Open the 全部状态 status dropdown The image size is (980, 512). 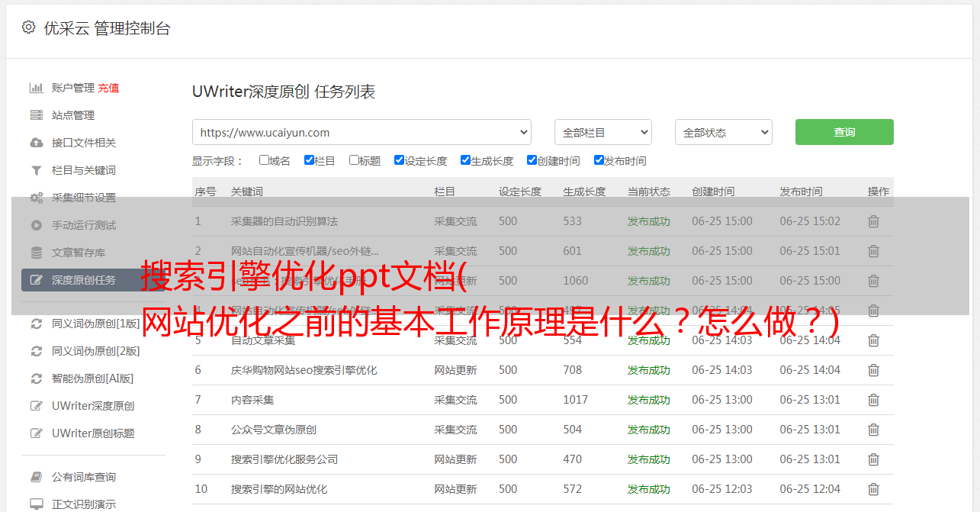[723, 132]
